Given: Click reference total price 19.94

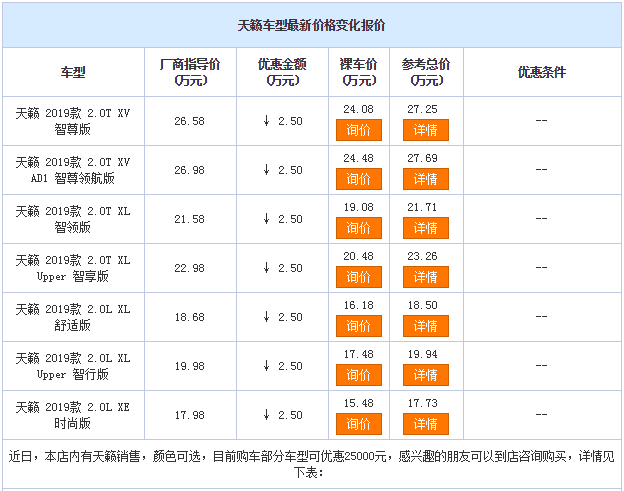Looking at the screenshot, I should point(422,354).
